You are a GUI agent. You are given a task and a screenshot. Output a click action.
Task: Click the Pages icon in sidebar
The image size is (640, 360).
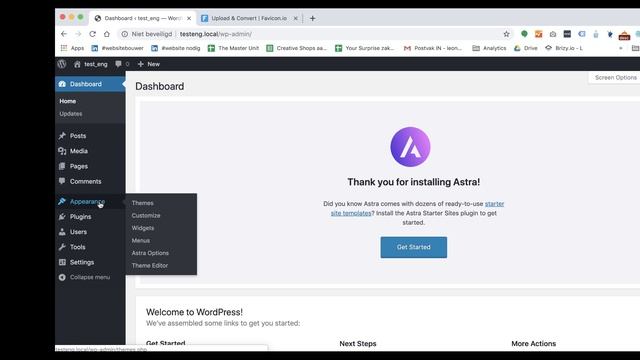[x=62, y=166]
